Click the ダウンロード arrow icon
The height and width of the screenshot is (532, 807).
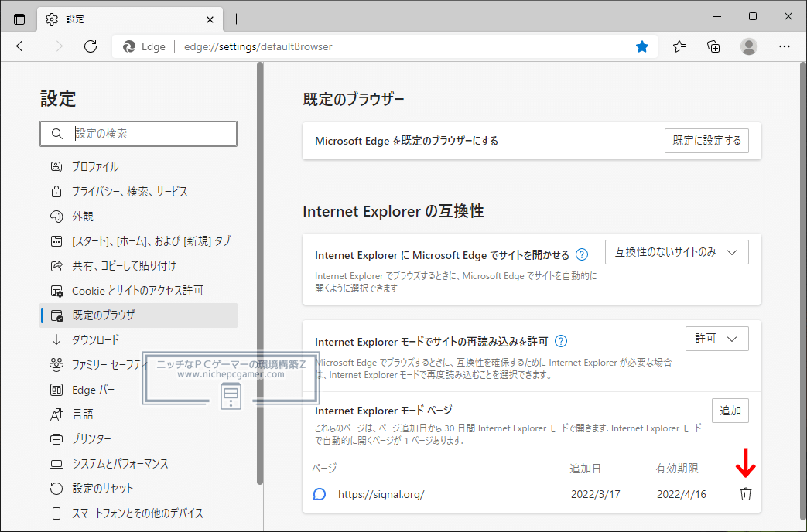[x=56, y=340]
